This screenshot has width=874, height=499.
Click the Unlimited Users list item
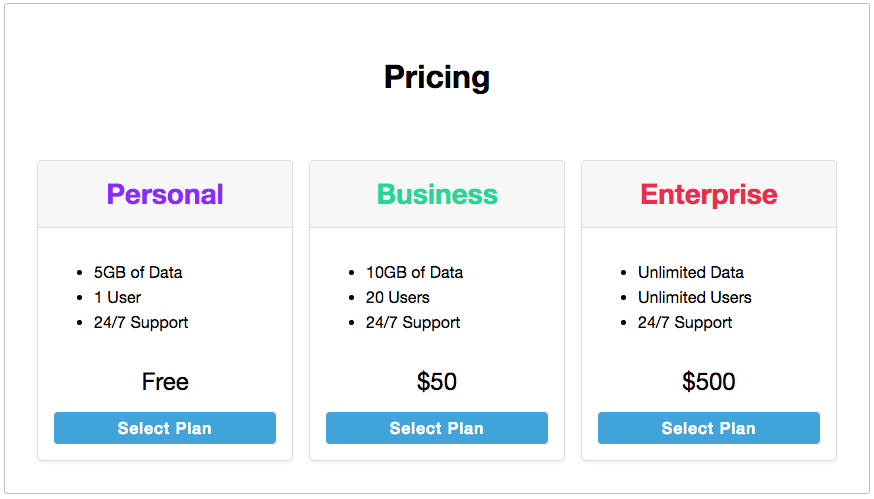click(x=695, y=297)
